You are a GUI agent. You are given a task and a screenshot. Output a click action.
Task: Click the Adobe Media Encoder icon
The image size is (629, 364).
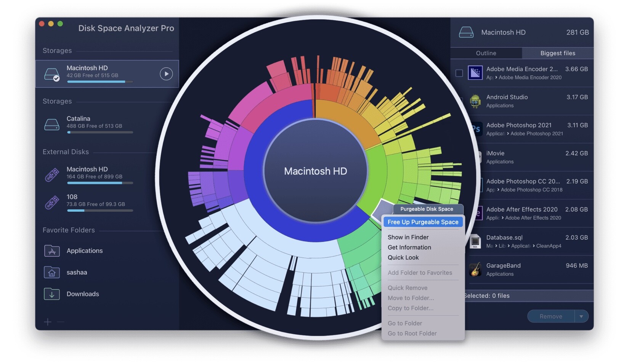pyautogui.click(x=475, y=73)
